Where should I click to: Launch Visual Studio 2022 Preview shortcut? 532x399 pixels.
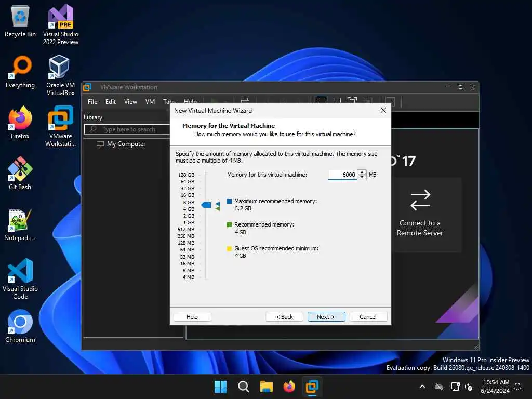tap(60, 24)
